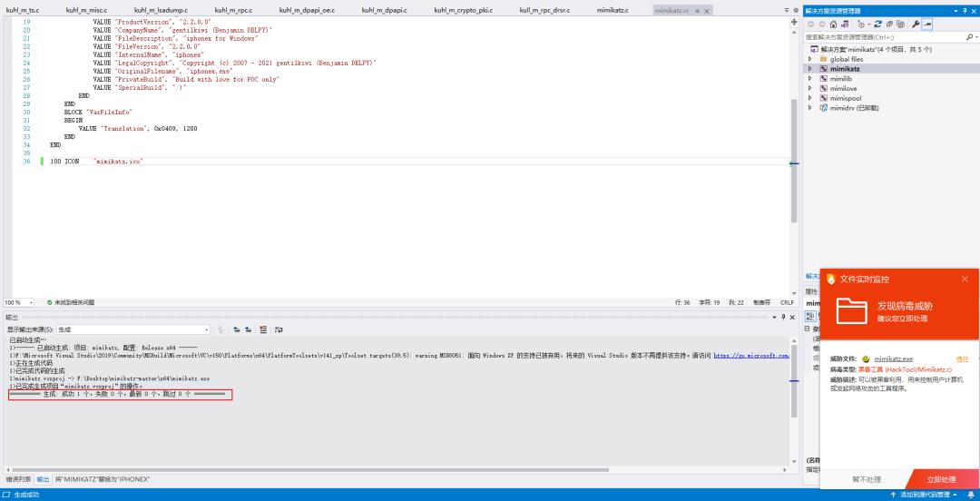Click the red handle-immediately button
Screen dimensions: 980x501
point(941,478)
